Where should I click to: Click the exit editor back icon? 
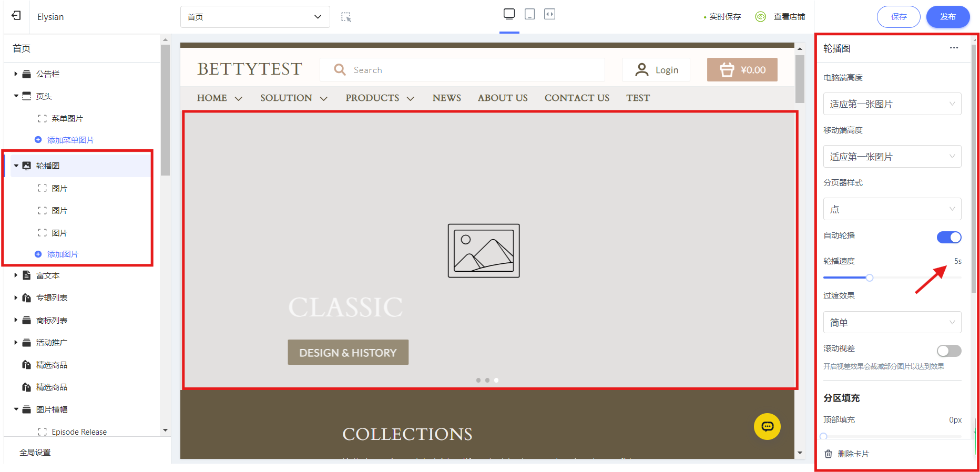click(16, 16)
